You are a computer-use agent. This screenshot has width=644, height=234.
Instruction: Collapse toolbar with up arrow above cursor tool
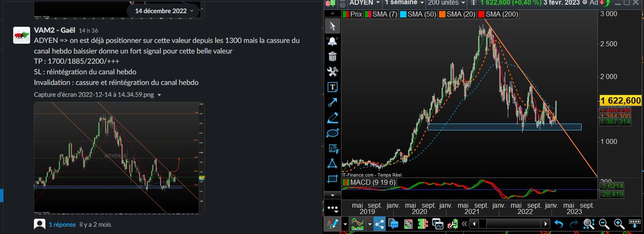(x=333, y=14)
